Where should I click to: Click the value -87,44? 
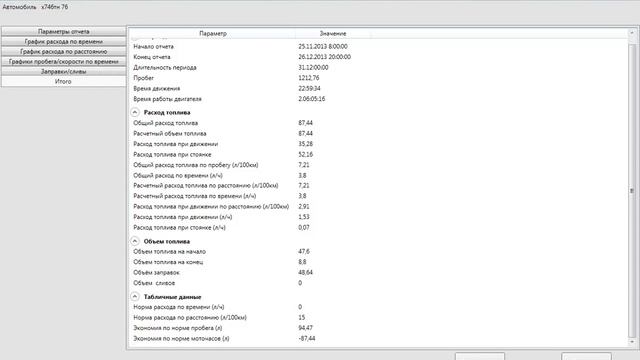tap(307, 339)
